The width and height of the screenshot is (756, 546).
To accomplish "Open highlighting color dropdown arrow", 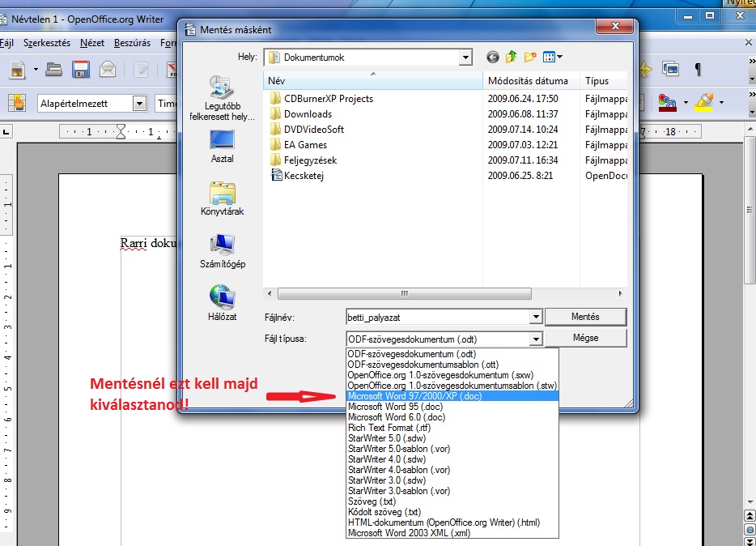I will (x=721, y=103).
